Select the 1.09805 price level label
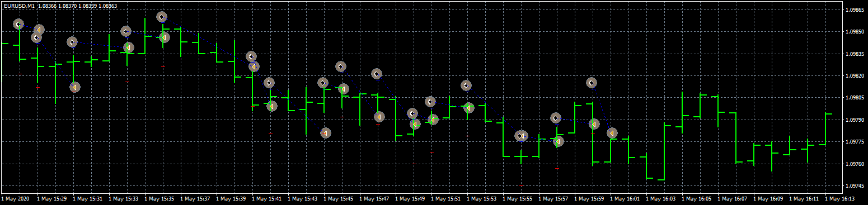The image size is (868, 205). (855, 98)
